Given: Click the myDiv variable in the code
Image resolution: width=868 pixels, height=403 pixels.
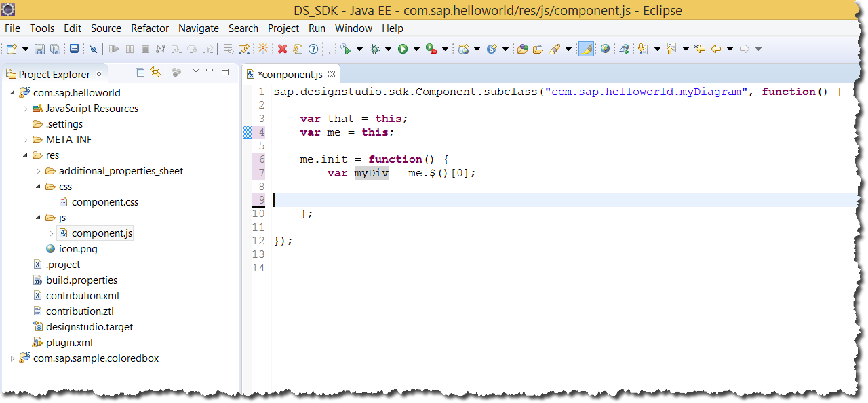Looking at the screenshot, I should point(371,173).
